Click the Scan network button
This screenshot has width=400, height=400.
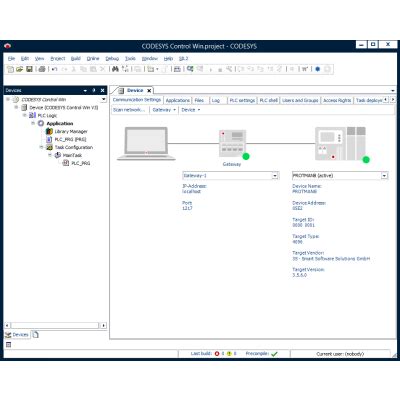point(129,110)
